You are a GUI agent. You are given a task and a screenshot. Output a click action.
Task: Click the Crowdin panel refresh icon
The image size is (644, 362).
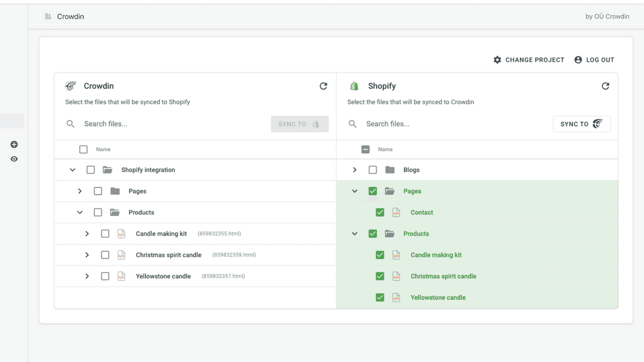coord(324,86)
